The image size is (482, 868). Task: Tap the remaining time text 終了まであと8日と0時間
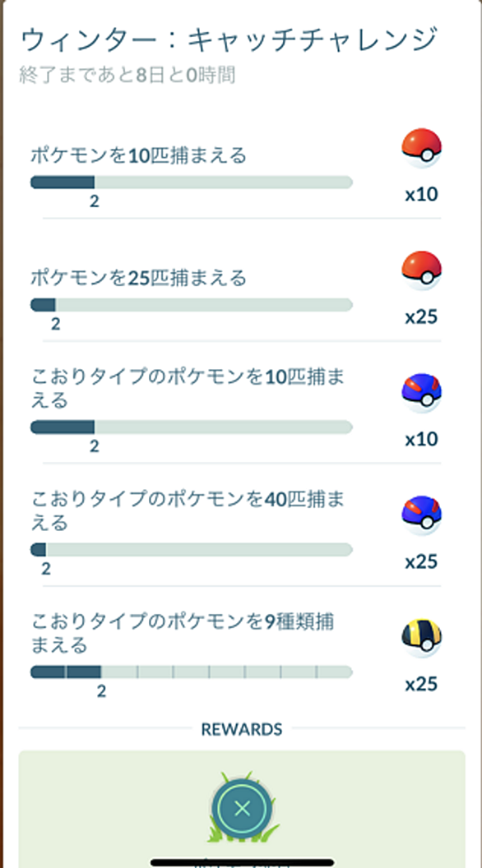point(127,74)
